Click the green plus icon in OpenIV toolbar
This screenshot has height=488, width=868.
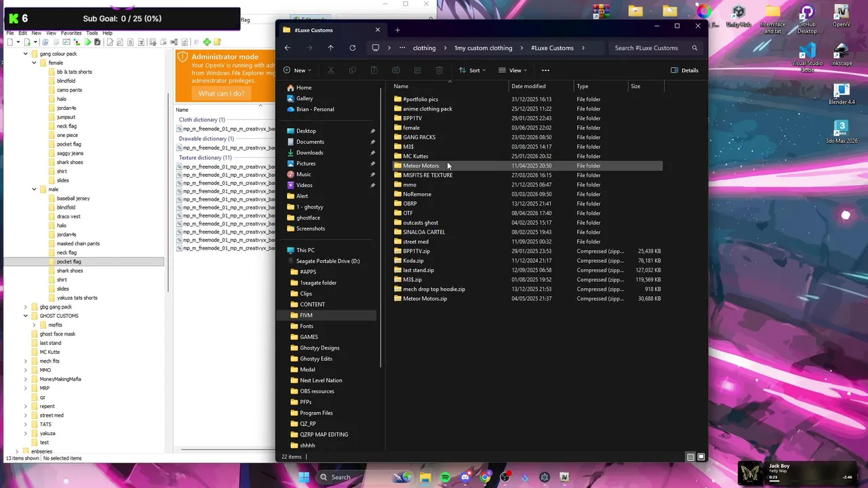point(207,42)
